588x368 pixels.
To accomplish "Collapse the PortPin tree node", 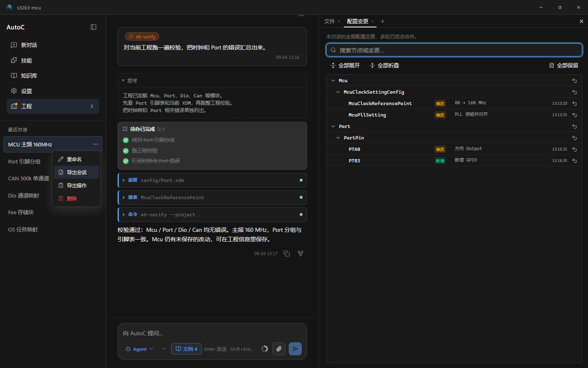I will point(338,138).
